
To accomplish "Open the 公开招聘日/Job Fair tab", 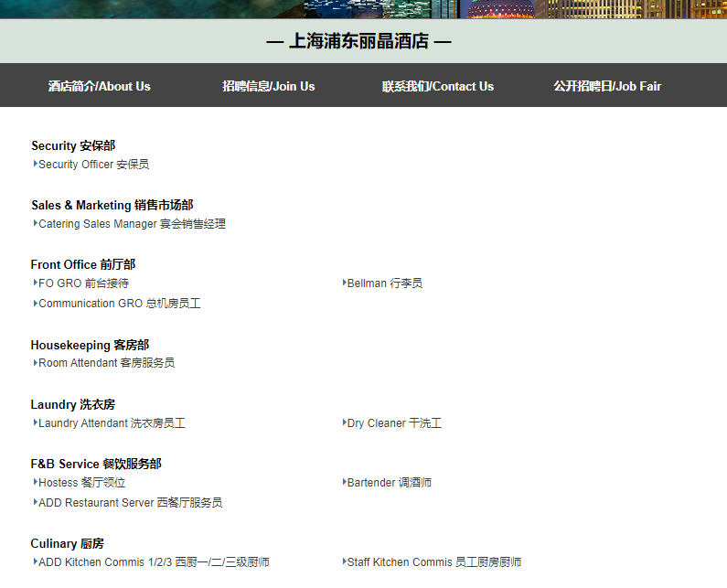I will coord(607,86).
